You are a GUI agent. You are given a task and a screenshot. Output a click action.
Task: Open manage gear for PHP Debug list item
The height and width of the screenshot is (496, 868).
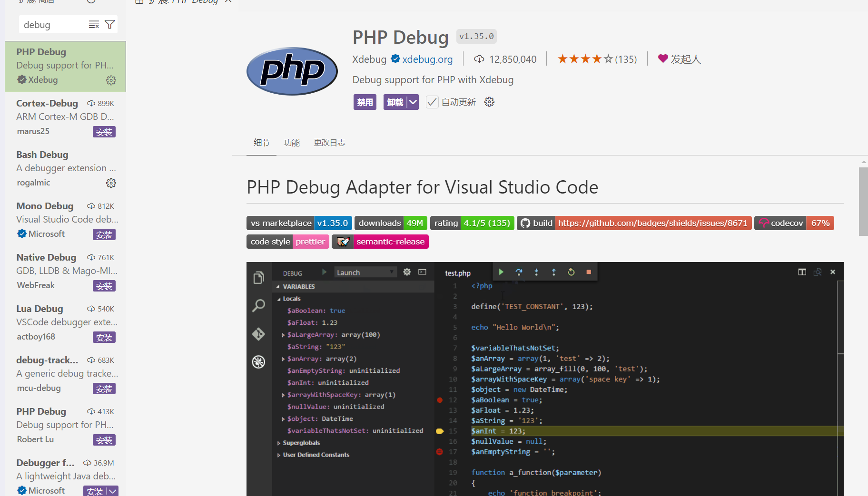[111, 80]
